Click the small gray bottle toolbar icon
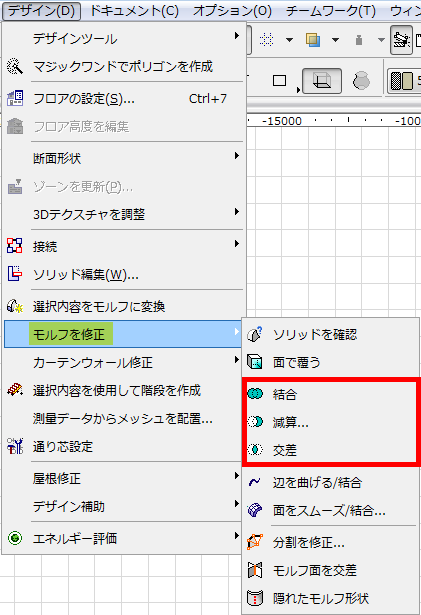The width and height of the screenshot is (421, 615). pyautogui.click(x=359, y=40)
